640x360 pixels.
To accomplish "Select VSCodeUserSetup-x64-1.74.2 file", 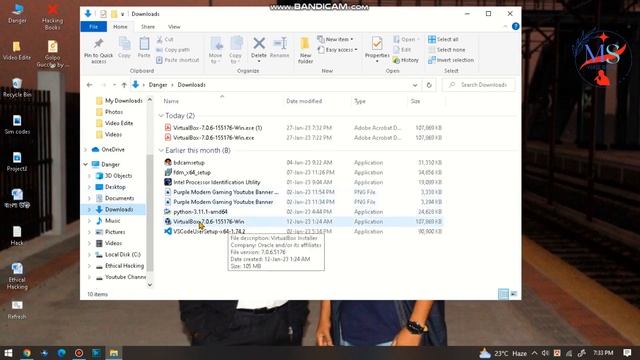I will (209, 231).
